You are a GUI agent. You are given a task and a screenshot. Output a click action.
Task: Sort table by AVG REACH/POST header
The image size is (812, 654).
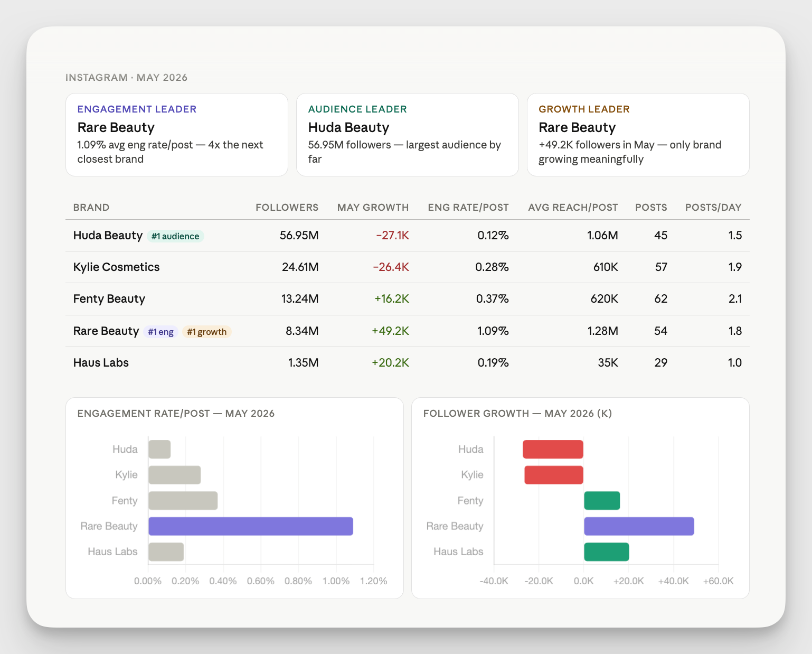click(573, 208)
